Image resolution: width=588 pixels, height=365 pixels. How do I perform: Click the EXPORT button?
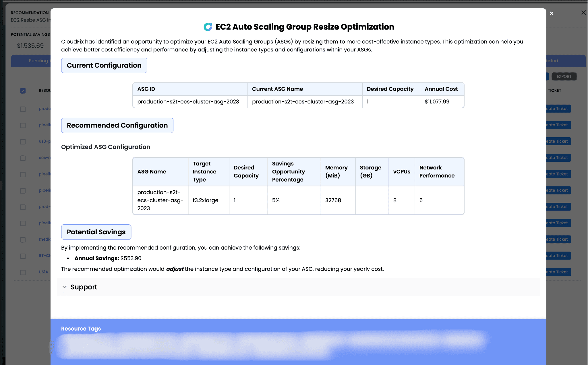[x=564, y=76]
